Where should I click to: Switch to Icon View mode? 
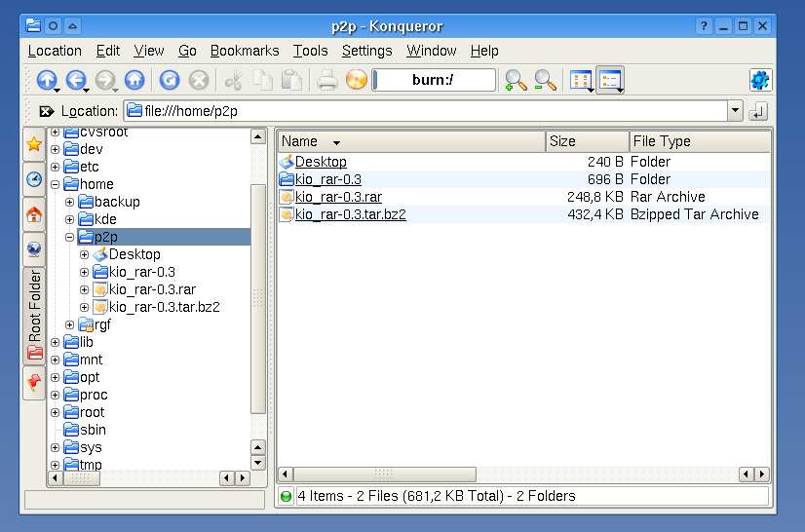click(581, 80)
